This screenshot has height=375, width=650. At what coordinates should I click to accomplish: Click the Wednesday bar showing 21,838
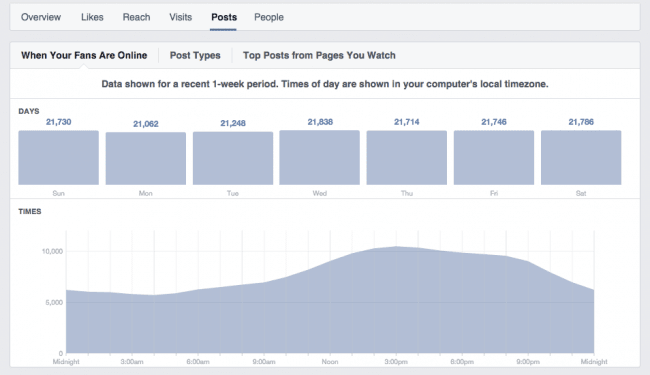(320, 157)
